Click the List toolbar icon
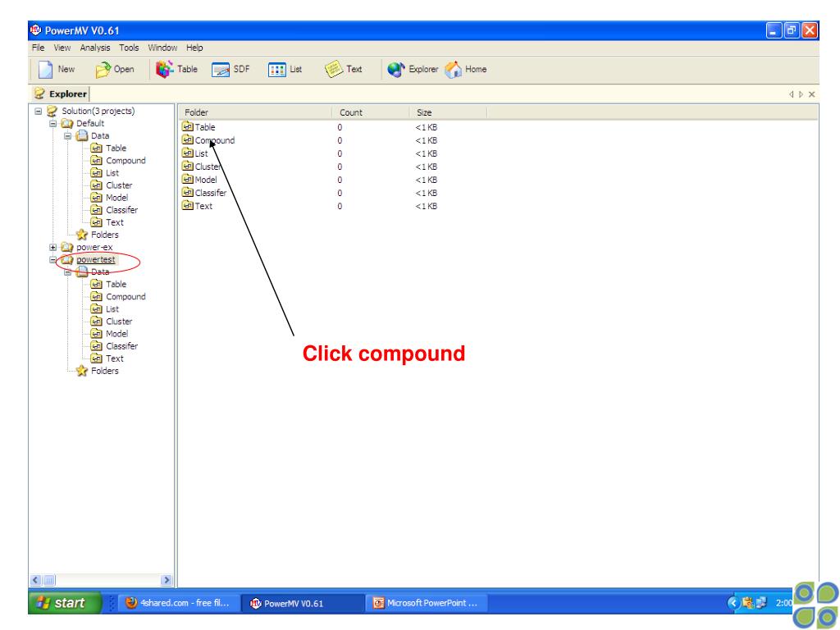The height and width of the screenshot is (630, 840). click(277, 70)
